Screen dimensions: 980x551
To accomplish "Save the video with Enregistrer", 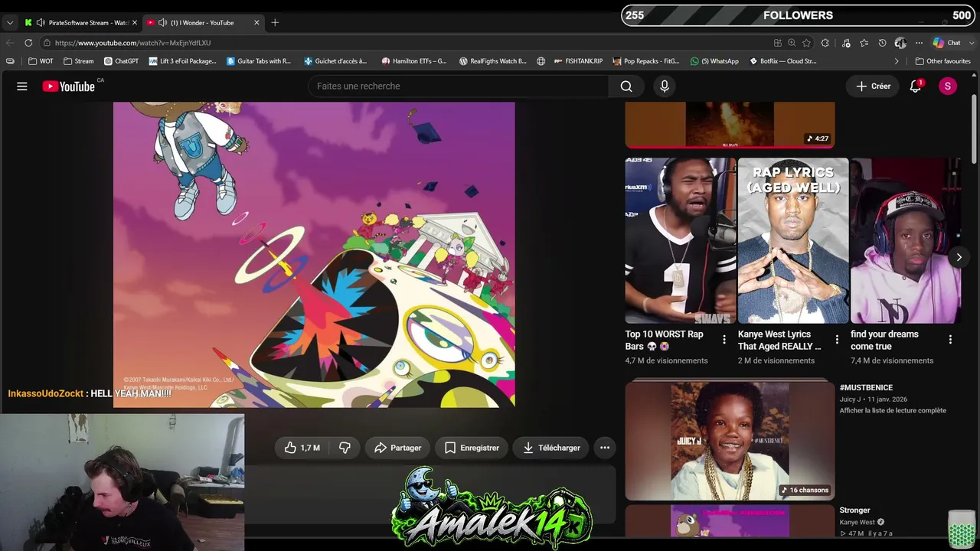I will click(x=472, y=448).
